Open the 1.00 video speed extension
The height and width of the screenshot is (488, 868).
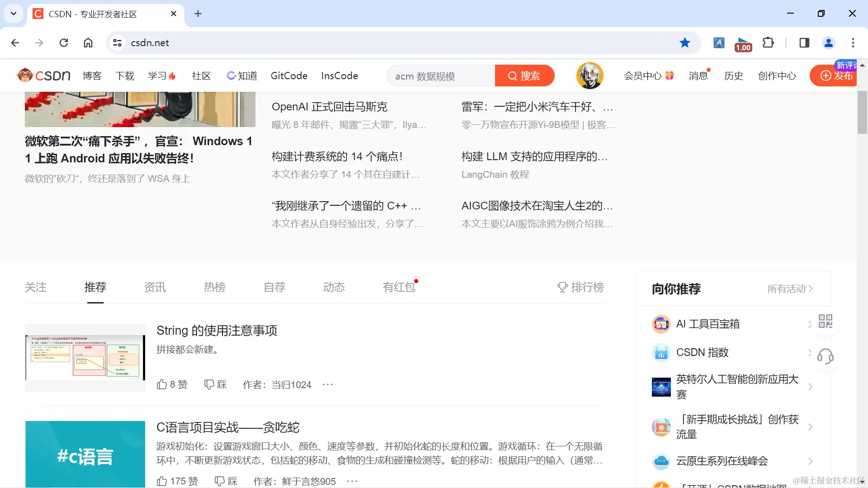pyautogui.click(x=743, y=44)
